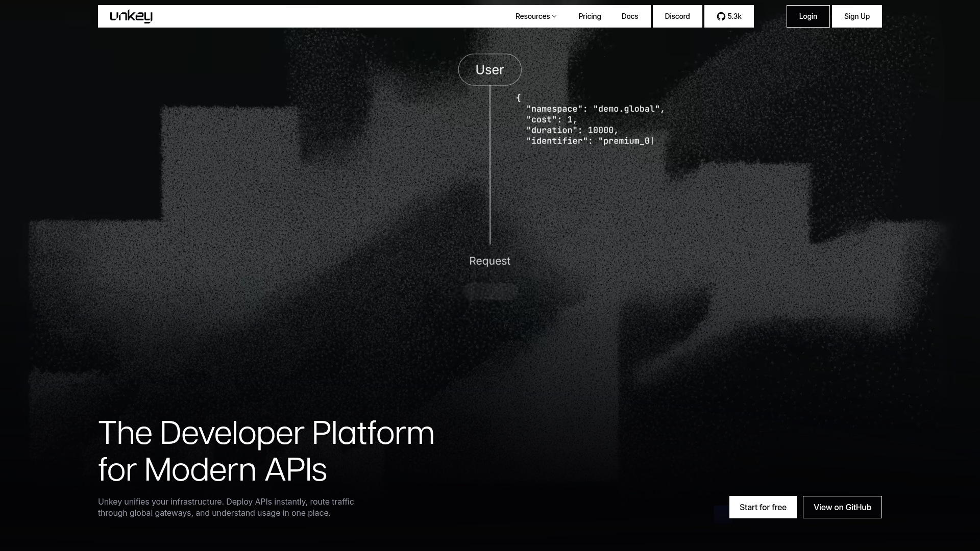Go to the Docs link
This screenshot has width=980, height=551.
click(630, 16)
